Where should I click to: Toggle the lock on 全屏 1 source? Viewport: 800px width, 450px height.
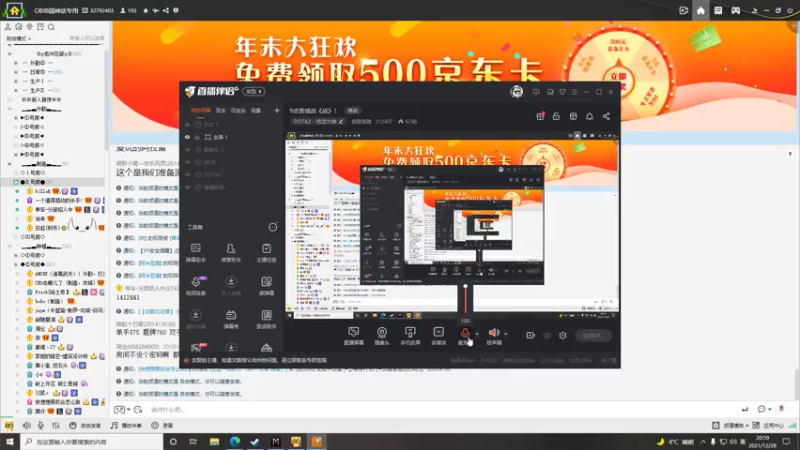[x=197, y=137]
